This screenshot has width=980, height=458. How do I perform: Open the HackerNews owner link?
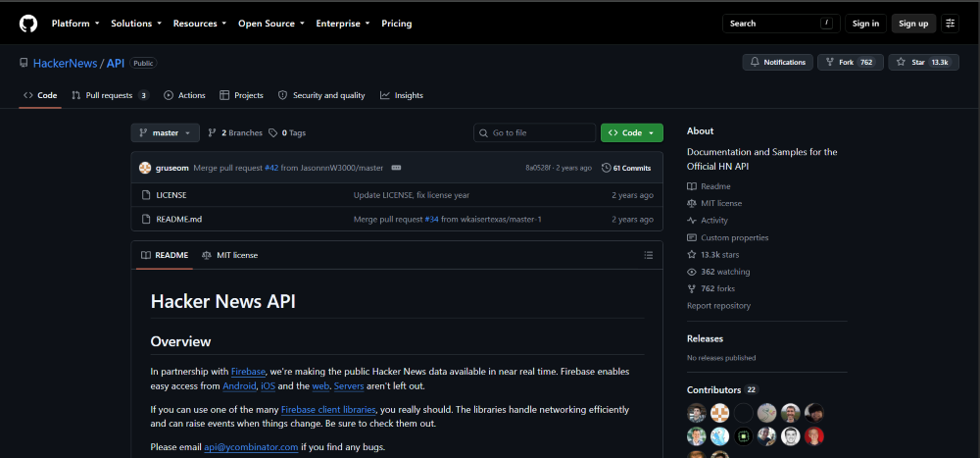point(65,63)
